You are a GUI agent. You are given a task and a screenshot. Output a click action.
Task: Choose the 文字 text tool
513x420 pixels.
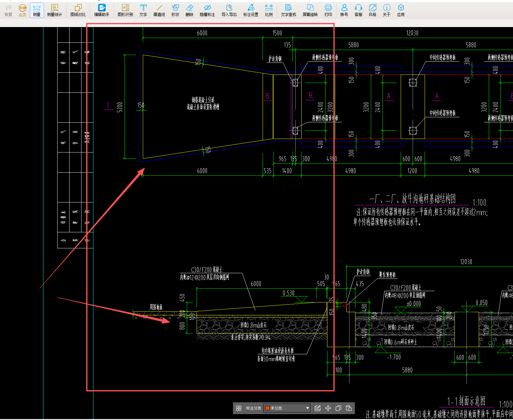(x=143, y=10)
